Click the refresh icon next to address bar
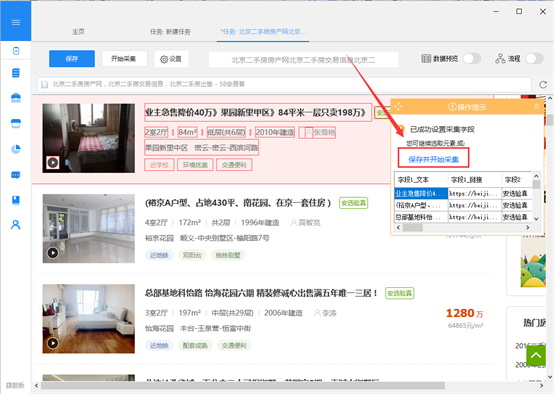Viewport: 554px width, 394px height. pyautogui.click(x=543, y=84)
